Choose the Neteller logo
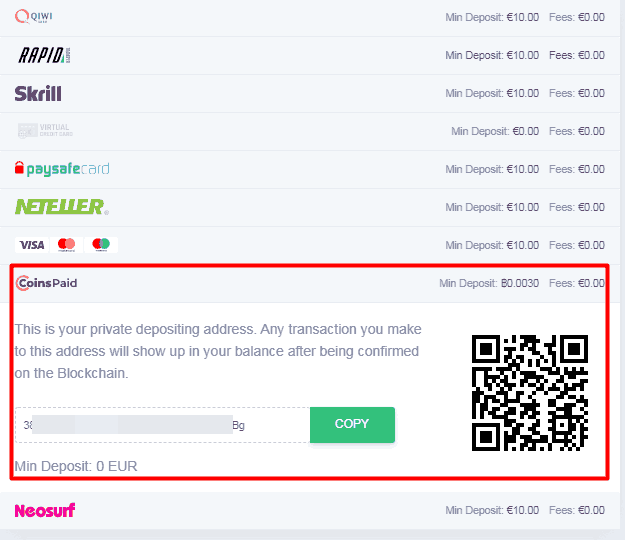Screen dimensions: 625x540 coord(61,207)
